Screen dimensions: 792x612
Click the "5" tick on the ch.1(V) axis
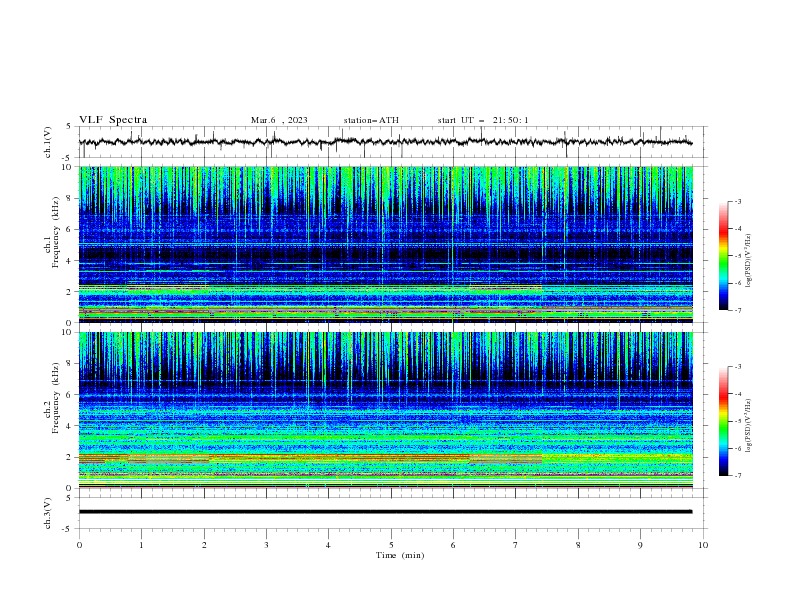[69, 127]
